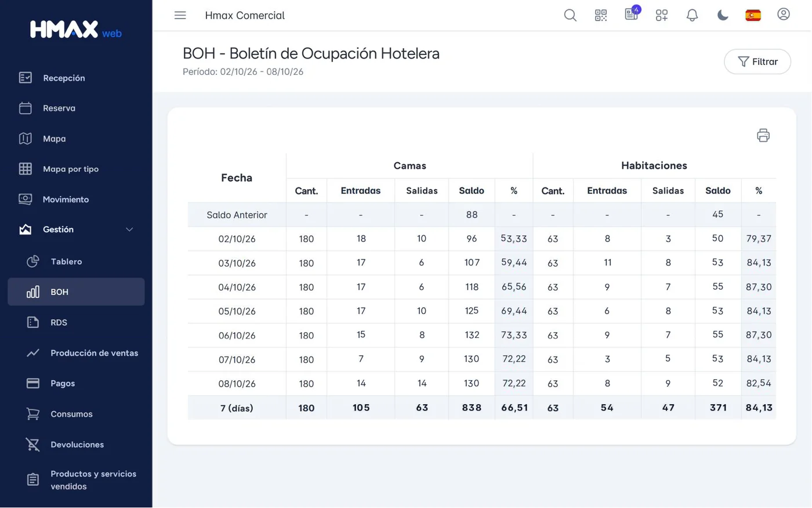Collapse the Gestión section chevron
The height and width of the screenshot is (508, 812).
pyautogui.click(x=129, y=230)
